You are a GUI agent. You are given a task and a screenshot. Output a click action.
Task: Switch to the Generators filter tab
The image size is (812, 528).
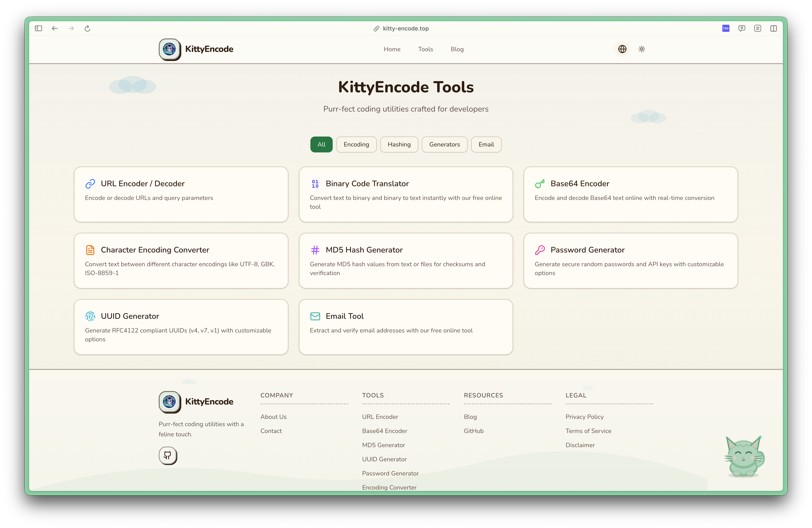pyautogui.click(x=444, y=144)
